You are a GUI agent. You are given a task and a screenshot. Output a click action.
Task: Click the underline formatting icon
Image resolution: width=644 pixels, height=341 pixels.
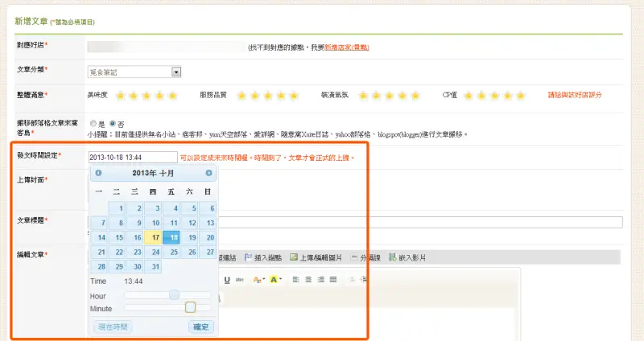[228, 279]
